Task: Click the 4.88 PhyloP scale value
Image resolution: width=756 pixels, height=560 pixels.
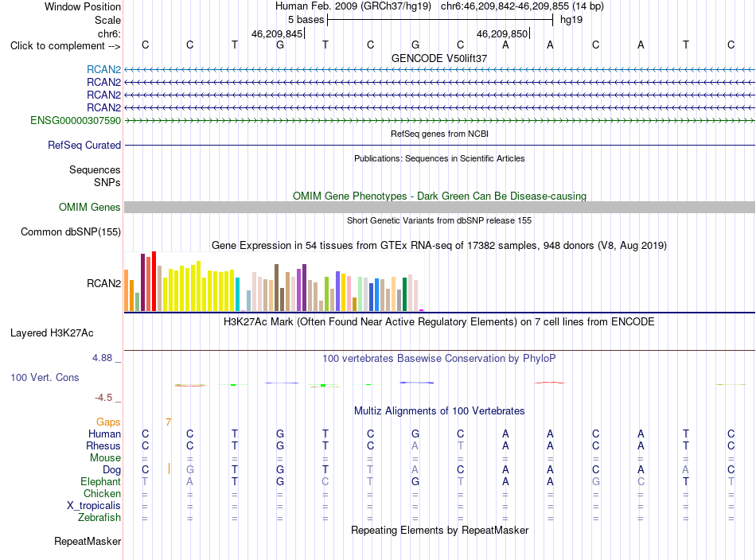Action: (102, 358)
